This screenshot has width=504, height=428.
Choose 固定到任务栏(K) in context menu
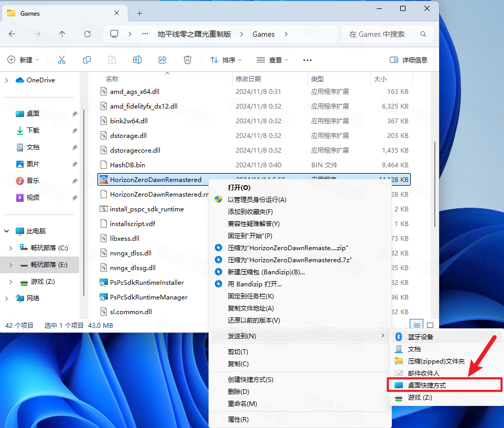coord(300,296)
